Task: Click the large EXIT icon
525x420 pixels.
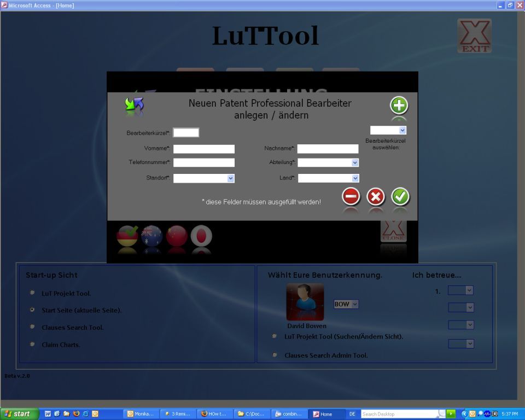Action: 475,36
